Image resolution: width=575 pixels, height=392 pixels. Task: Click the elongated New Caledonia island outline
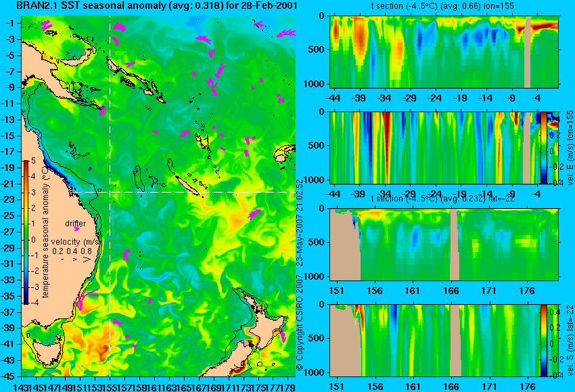click(187, 186)
